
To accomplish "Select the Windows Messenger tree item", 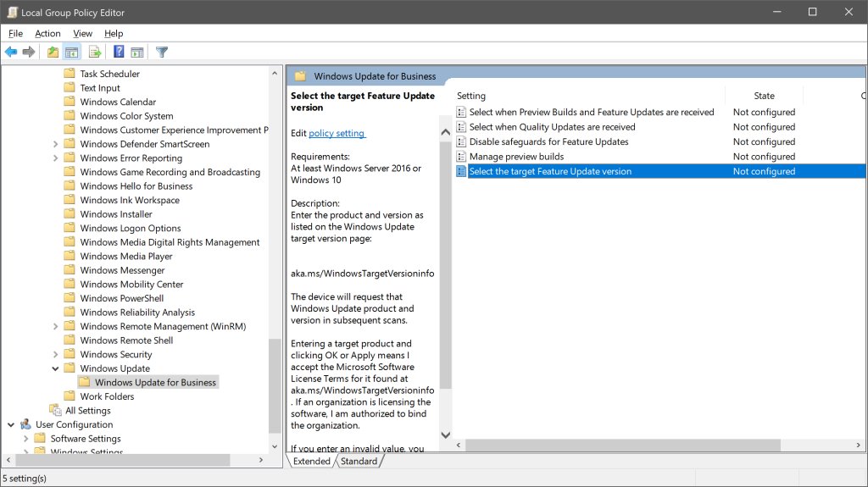I will coord(122,270).
